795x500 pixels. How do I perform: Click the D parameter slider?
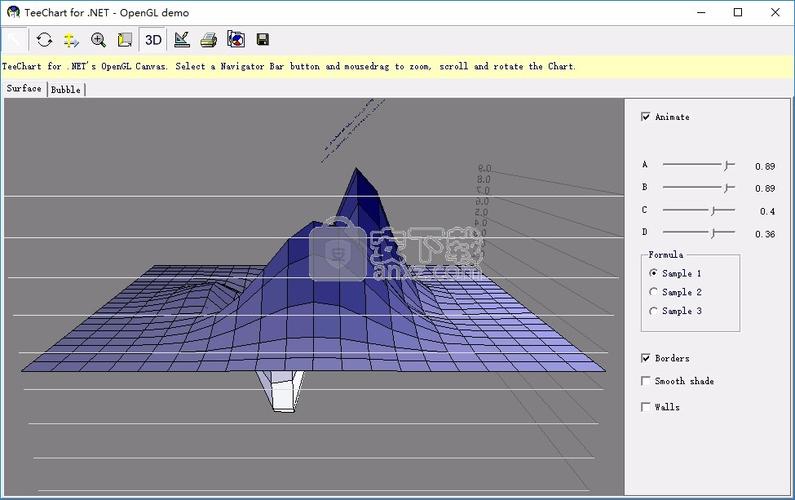click(699, 232)
